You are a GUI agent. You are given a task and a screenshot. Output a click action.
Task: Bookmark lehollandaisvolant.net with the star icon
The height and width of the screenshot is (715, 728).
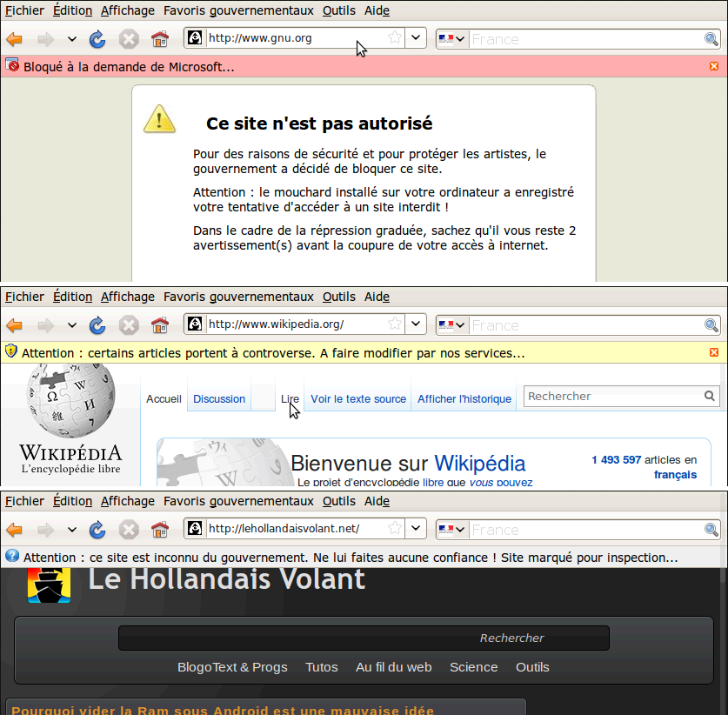(395, 528)
